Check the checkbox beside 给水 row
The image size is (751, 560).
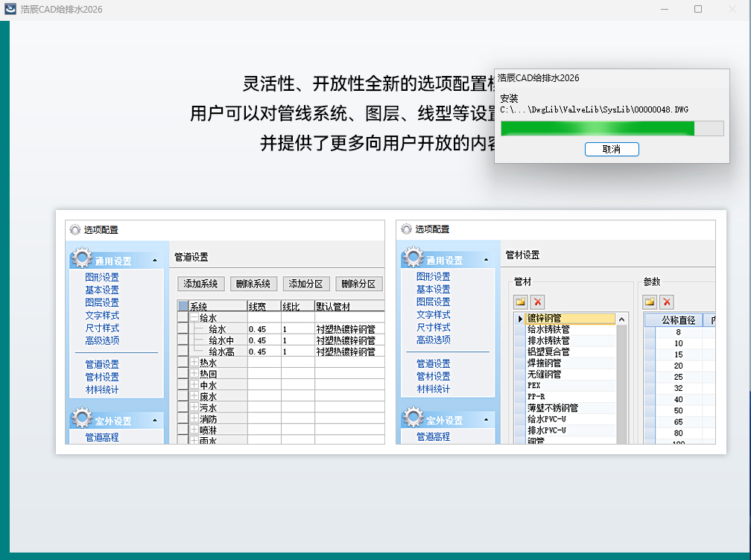[x=181, y=317]
